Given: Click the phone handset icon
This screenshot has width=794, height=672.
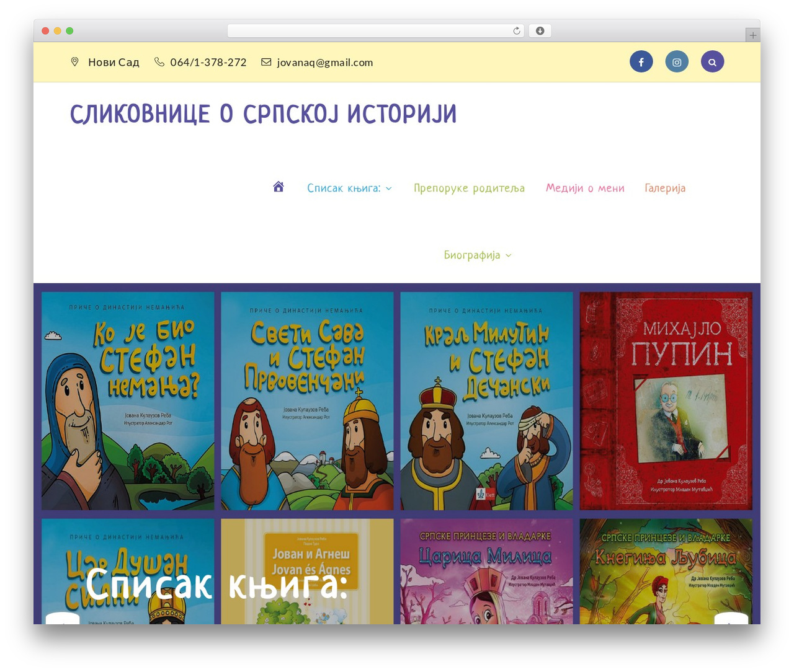Looking at the screenshot, I should (159, 62).
